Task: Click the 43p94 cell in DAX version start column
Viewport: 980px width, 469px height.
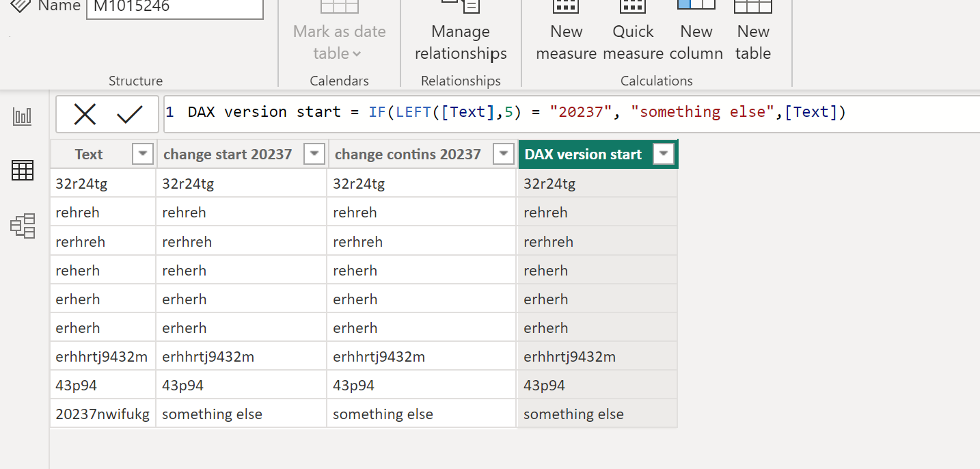Action: click(x=597, y=385)
